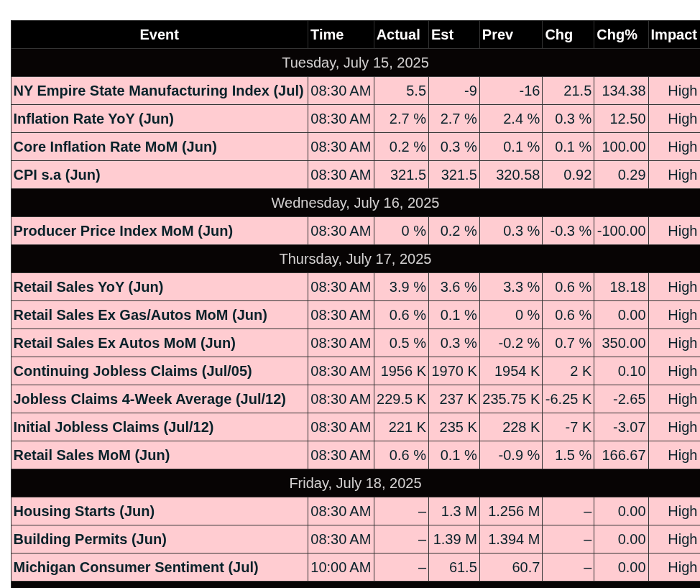Image resolution: width=700 pixels, height=588 pixels.
Task: Click the Event column header
Action: pos(160,35)
